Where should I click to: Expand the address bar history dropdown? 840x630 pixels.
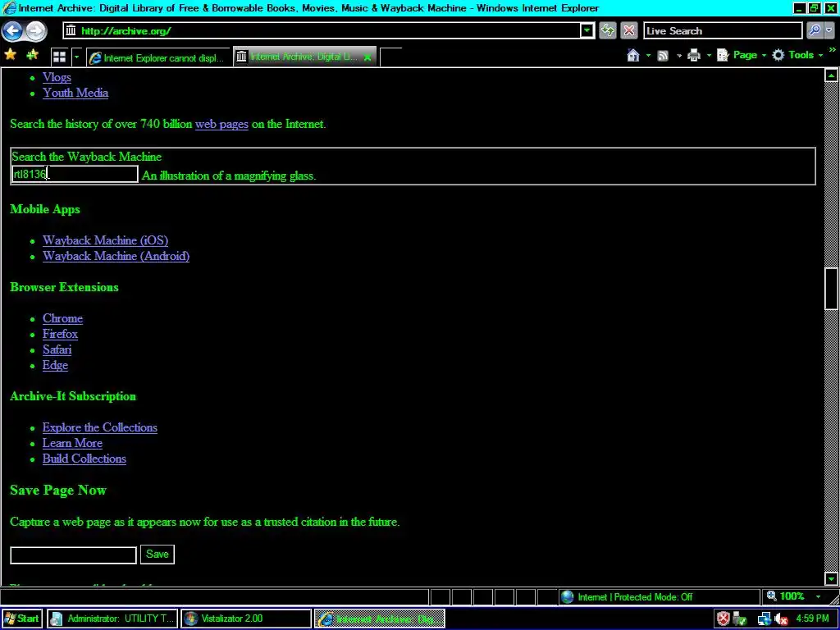tap(587, 30)
